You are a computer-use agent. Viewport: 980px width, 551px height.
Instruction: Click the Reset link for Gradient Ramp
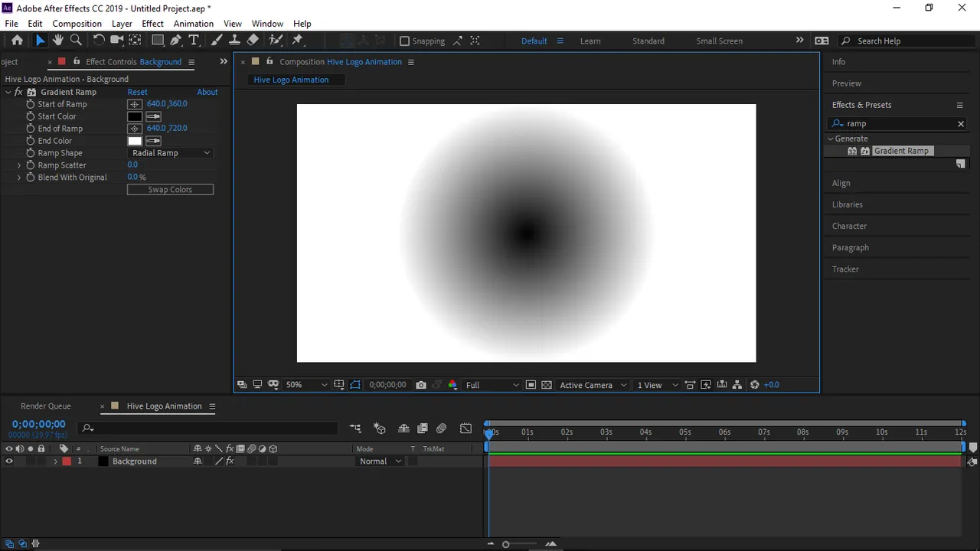137,92
